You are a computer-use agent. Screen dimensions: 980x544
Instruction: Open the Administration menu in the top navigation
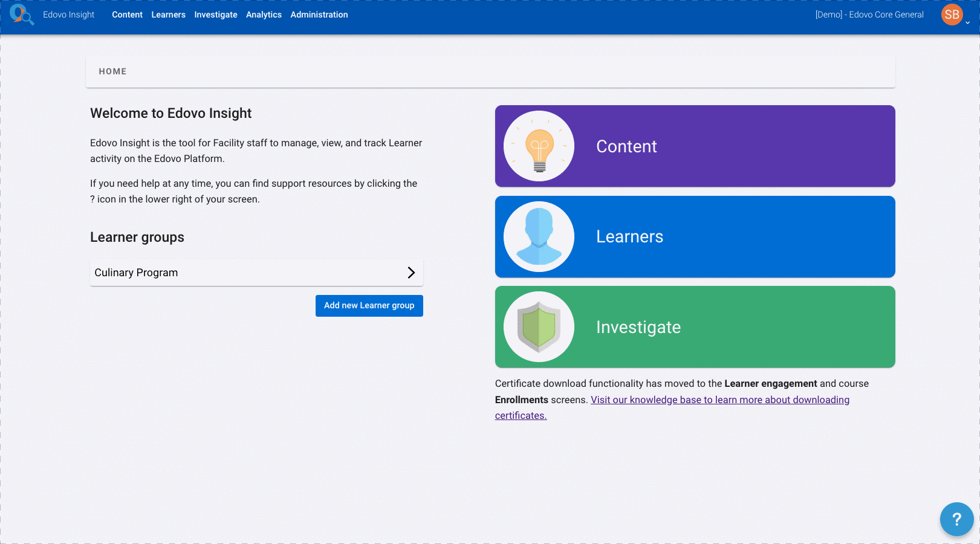pyautogui.click(x=319, y=15)
